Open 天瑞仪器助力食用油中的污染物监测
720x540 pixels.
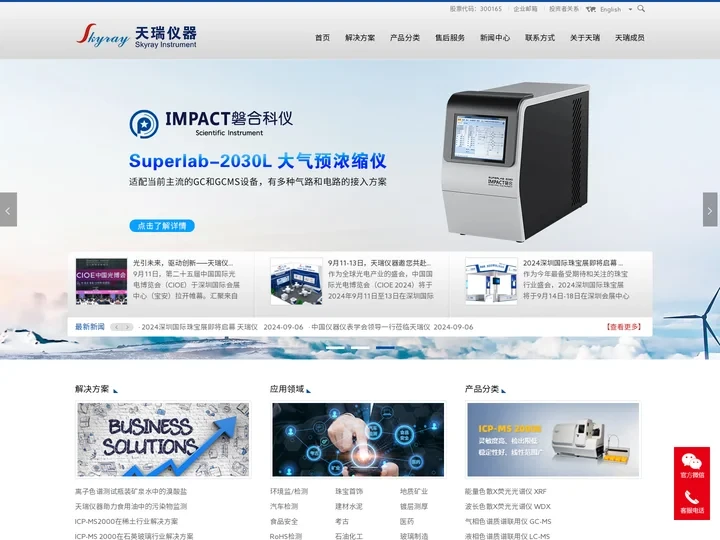coord(131,506)
